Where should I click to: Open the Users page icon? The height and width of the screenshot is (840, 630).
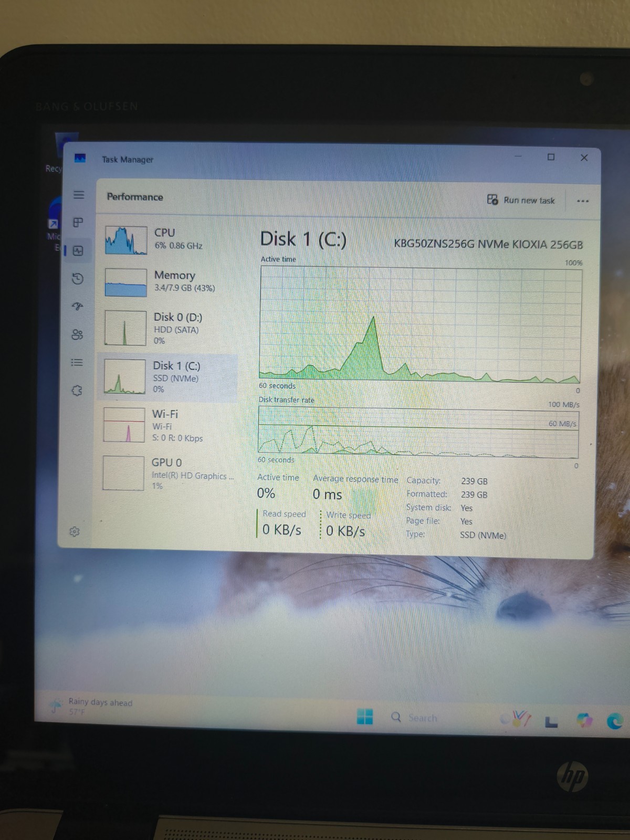point(77,334)
